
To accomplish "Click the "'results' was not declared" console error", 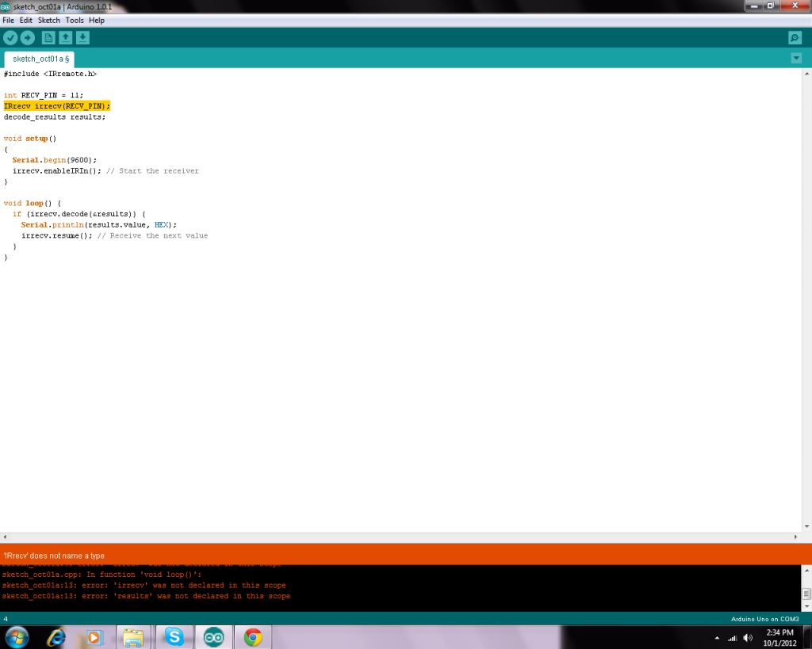I will [x=146, y=596].
